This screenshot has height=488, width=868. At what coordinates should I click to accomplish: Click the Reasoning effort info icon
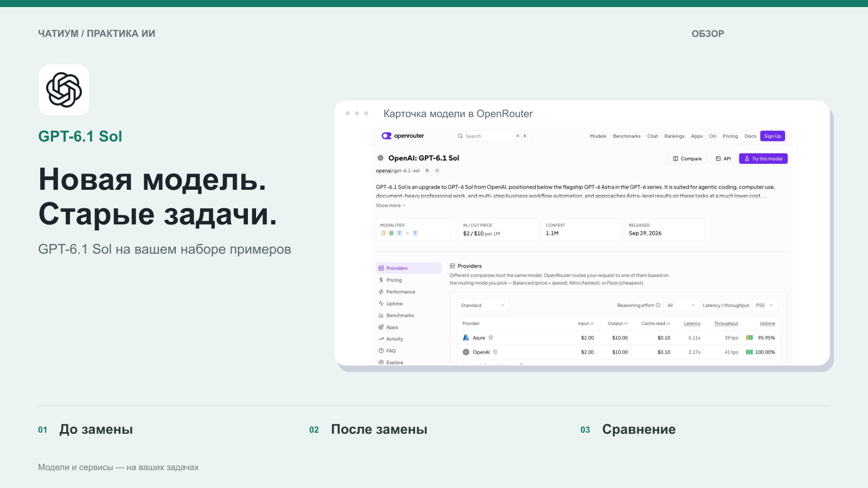click(658, 305)
